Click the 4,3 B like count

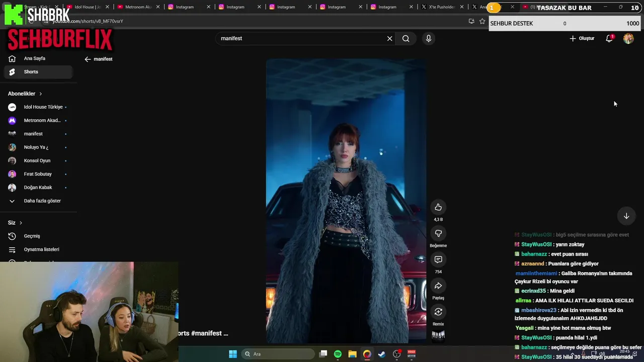pos(438,220)
